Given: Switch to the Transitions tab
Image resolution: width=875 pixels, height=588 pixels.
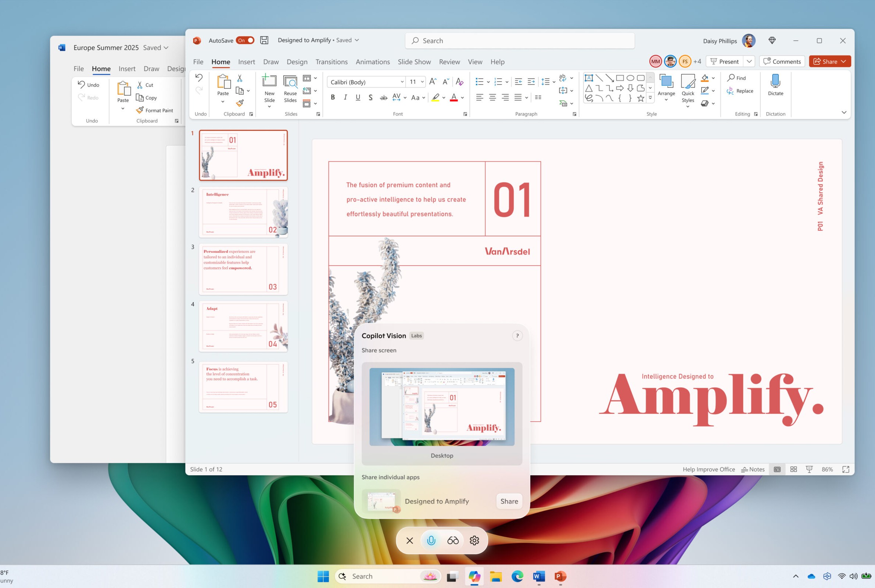Looking at the screenshot, I should point(331,61).
